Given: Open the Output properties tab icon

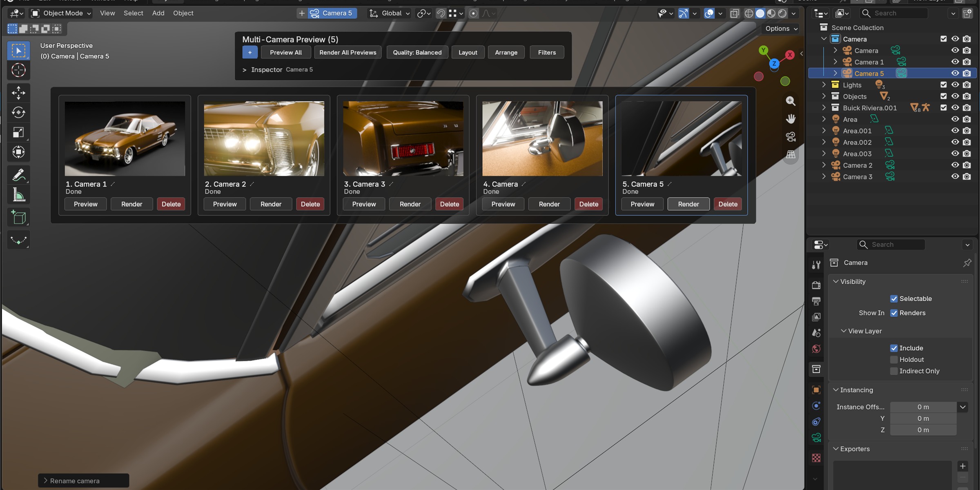Looking at the screenshot, I should [816, 301].
